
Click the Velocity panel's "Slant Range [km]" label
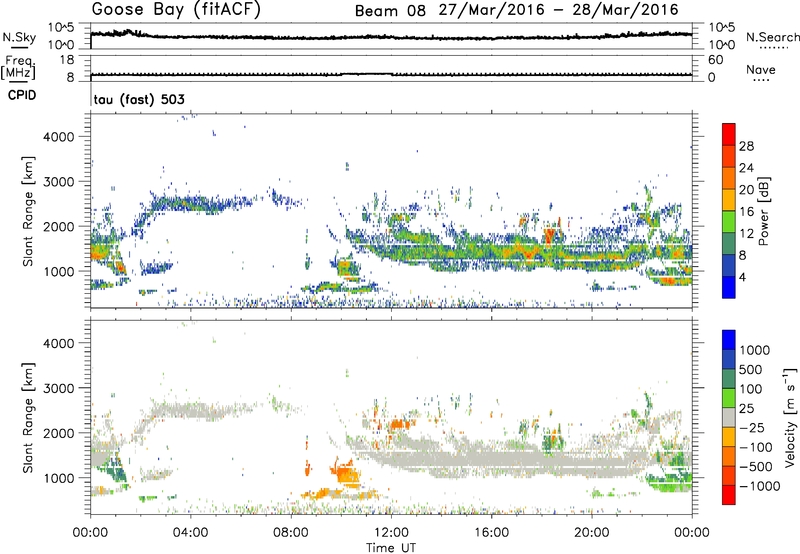click(28, 417)
